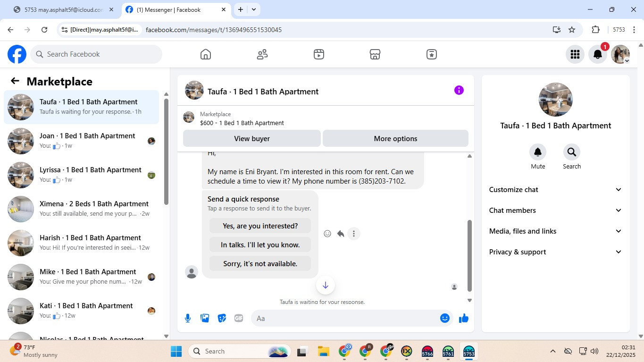The width and height of the screenshot is (644, 362).
Task: Open Lyrissa 1 Bed 1 Bath conversation
Action: [82, 175]
